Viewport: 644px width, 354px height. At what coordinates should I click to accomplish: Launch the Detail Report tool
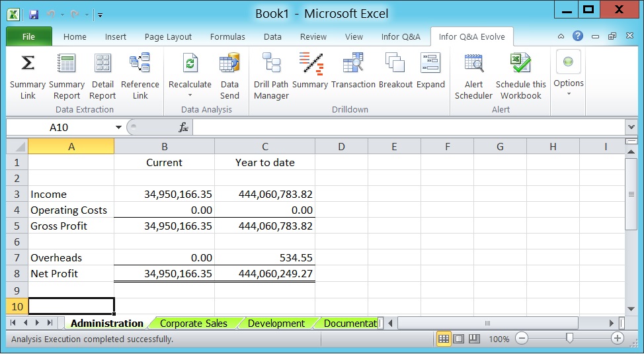click(x=102, y=64)
